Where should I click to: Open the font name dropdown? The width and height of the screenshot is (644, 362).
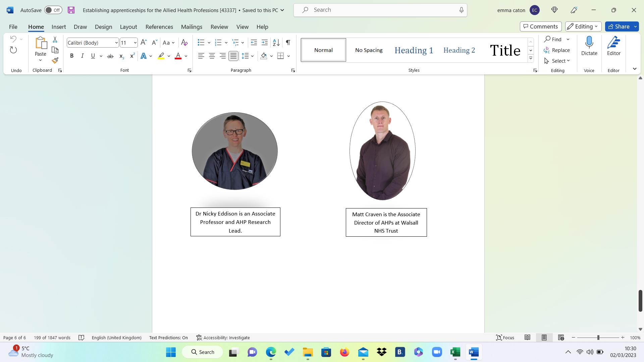pos(116,43)
